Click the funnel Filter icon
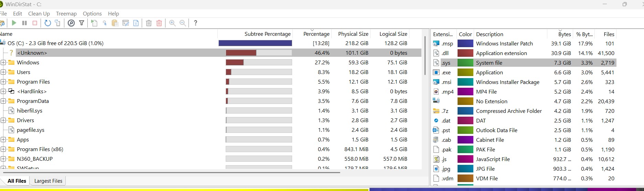The image size is (644, 191). 82,23
